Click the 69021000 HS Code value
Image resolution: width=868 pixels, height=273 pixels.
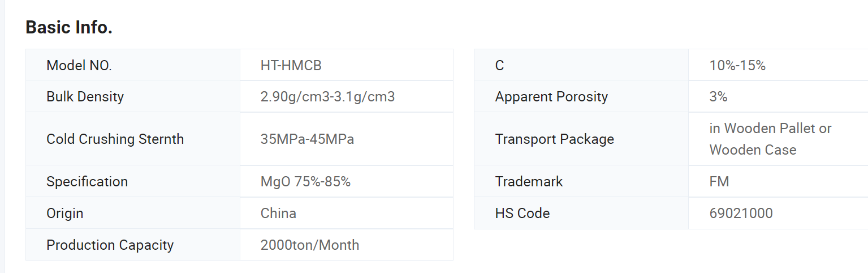click(x=741, y=213)
